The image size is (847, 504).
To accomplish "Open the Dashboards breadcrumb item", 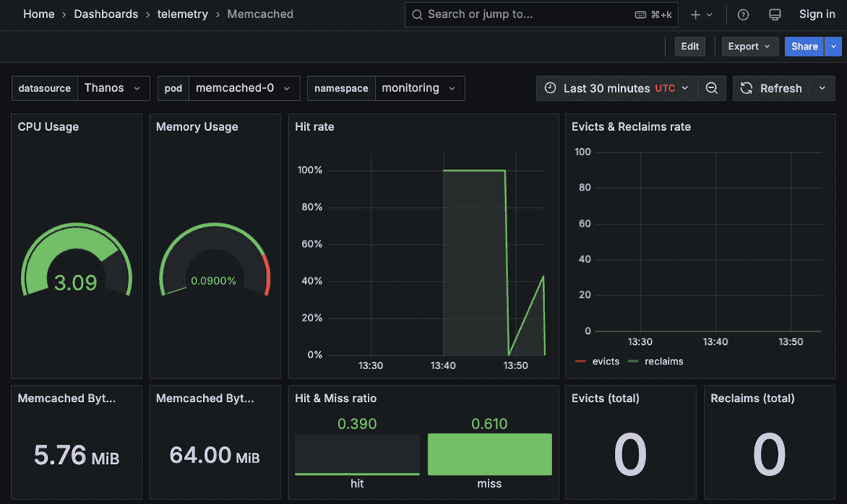I will pyautogui.click(x=106, y=14).
